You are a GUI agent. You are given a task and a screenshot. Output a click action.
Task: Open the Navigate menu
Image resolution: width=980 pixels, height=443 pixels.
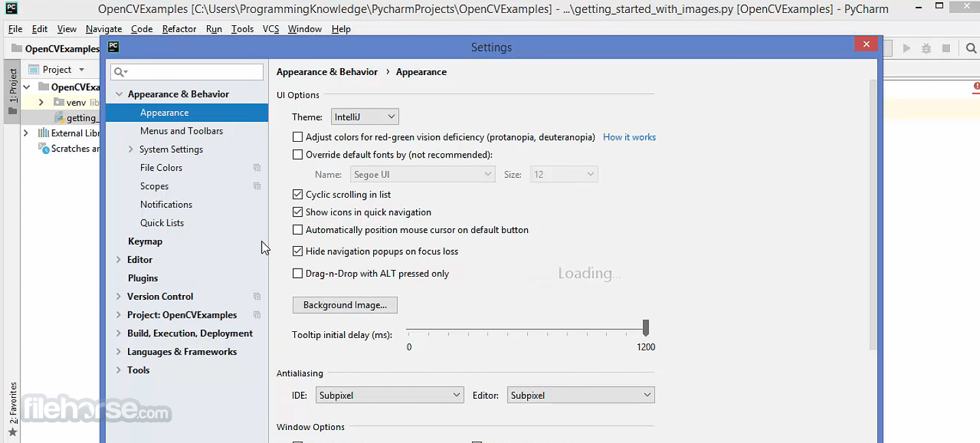click(x=104, y=29)
